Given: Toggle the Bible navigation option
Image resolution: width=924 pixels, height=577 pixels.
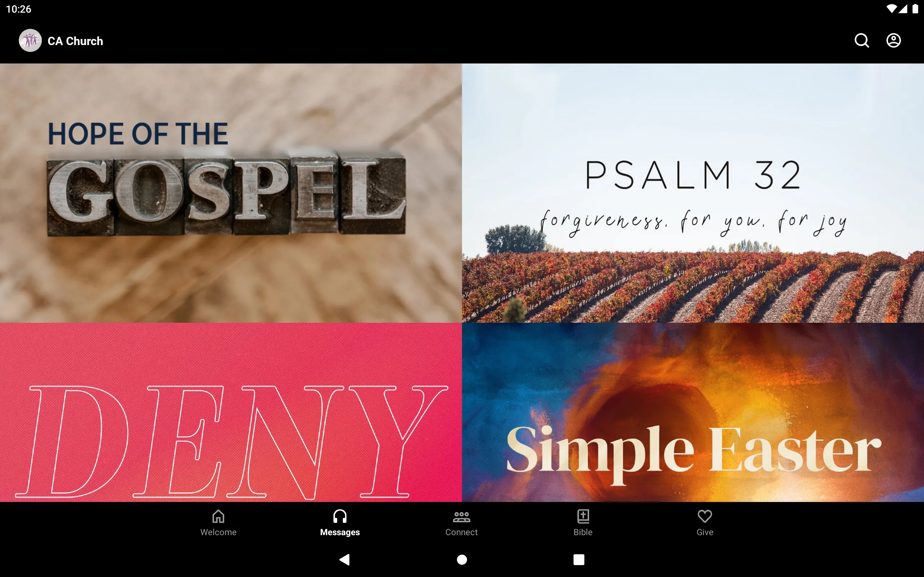Looking at the screenshot, I should click(582, 523).
